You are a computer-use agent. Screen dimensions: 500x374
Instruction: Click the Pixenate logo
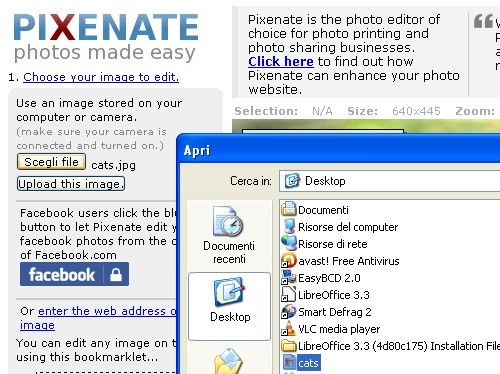[106, 37]
